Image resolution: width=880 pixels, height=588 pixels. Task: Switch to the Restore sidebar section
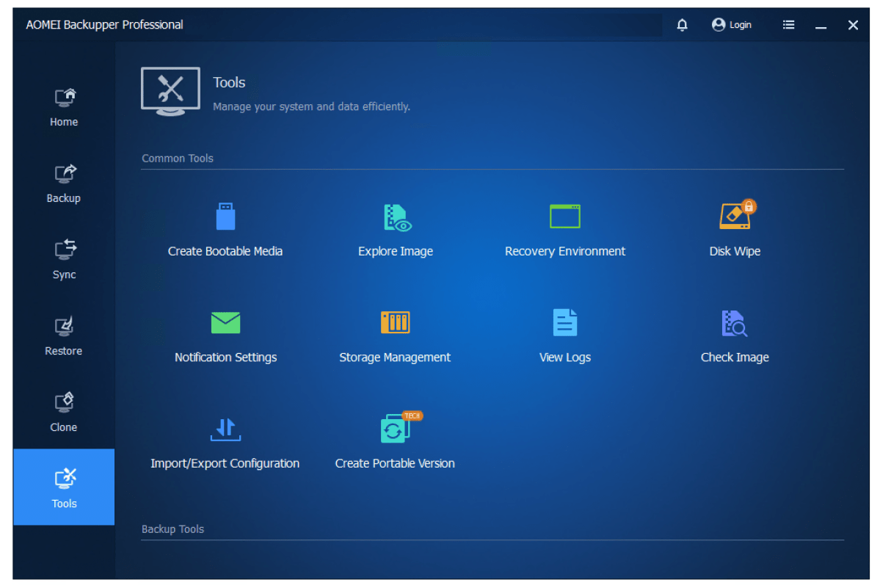pyautogui.click(x=64, y=336)
